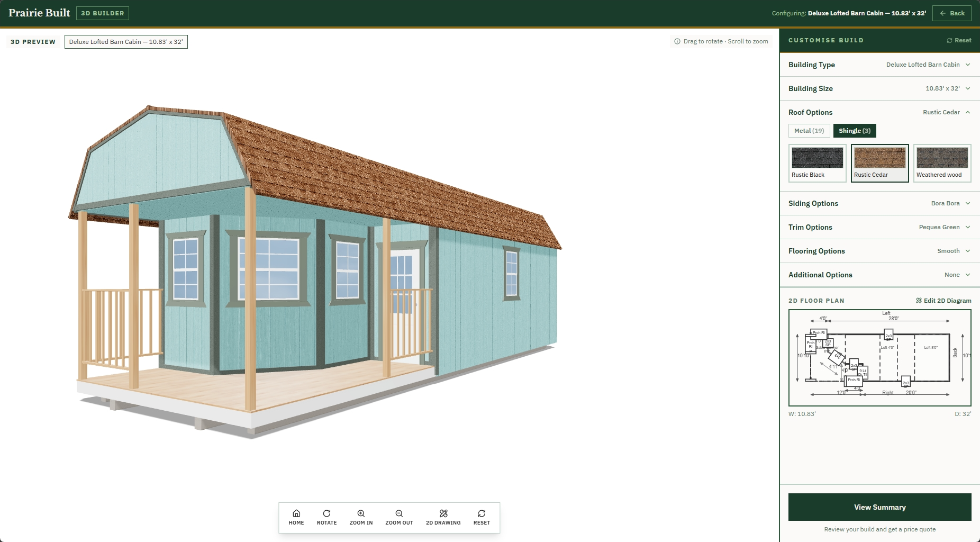
Task: Click the Reset link in Customise Build header
Action: (x=959, y=40)
